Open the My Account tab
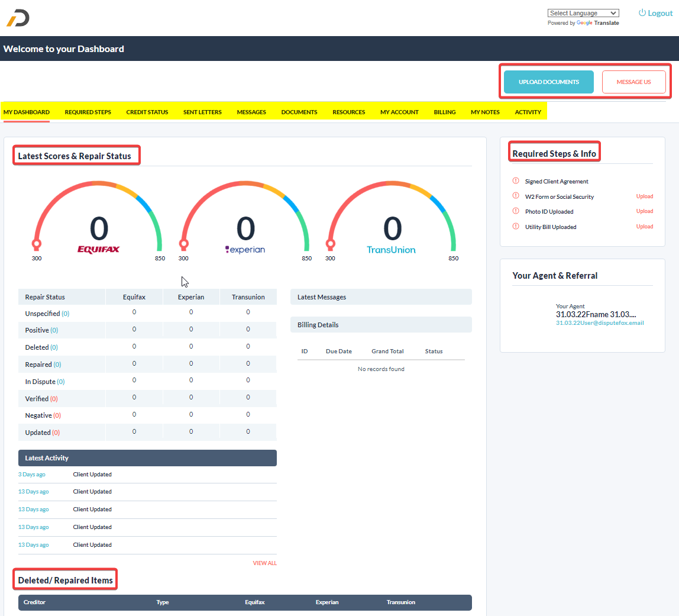The height and width of the screenshot is (616, 679). point(399,112)
